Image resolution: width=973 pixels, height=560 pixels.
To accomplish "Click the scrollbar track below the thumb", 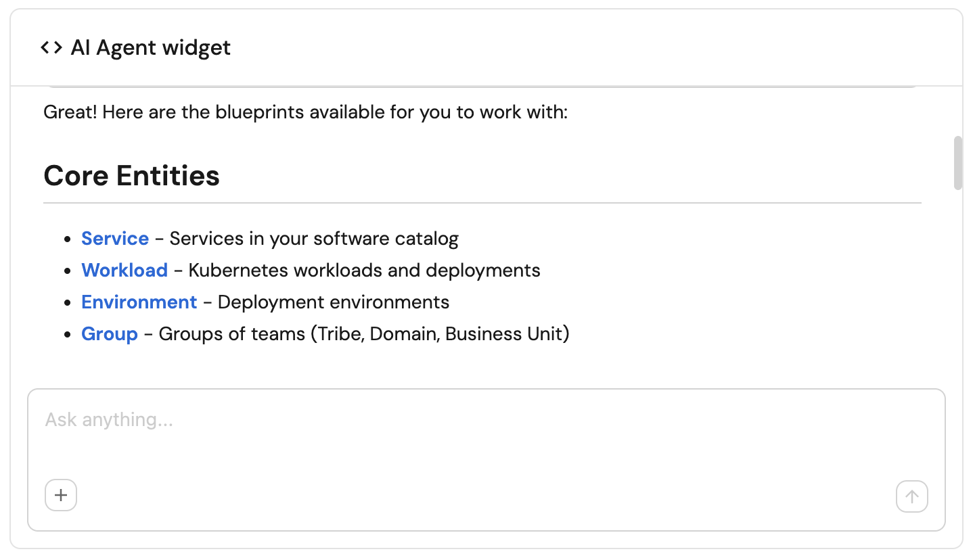I will coord(957,284).
